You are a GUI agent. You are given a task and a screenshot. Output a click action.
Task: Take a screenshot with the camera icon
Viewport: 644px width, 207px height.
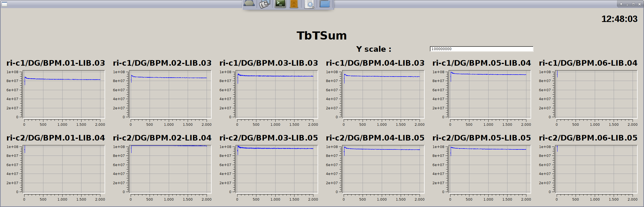click(x=264, y=4)
